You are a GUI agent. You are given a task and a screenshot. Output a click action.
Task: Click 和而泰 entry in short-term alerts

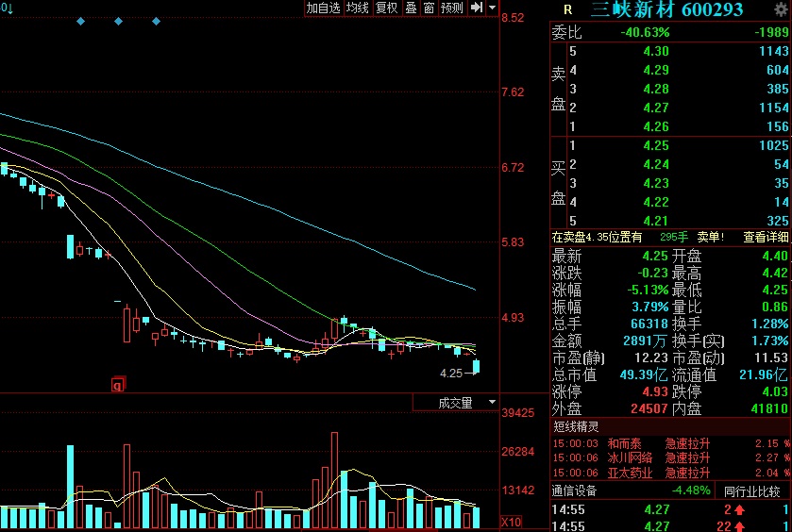click(x=623, y=443)
